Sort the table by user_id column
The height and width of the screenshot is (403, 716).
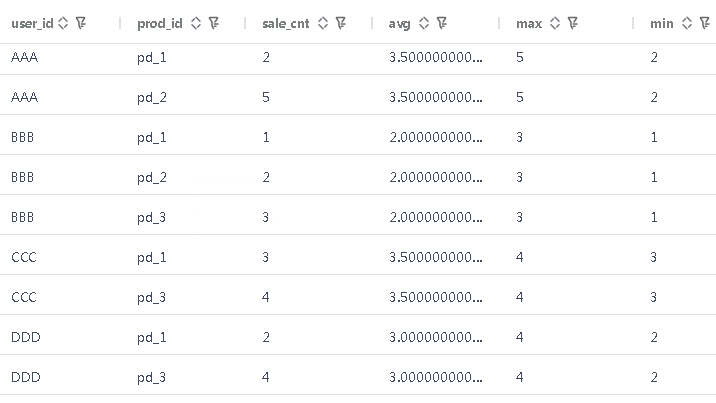pyautogui.click(x=64, y=23)
